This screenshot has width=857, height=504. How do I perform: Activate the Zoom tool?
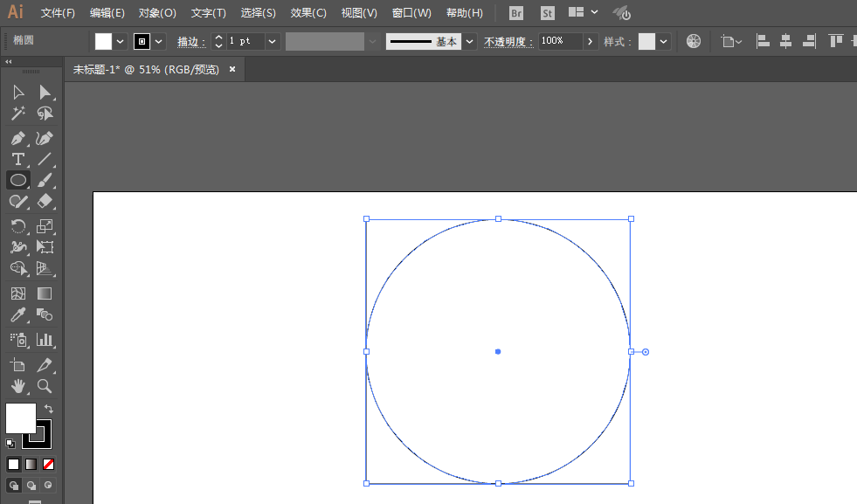click(x=44, y=386)
